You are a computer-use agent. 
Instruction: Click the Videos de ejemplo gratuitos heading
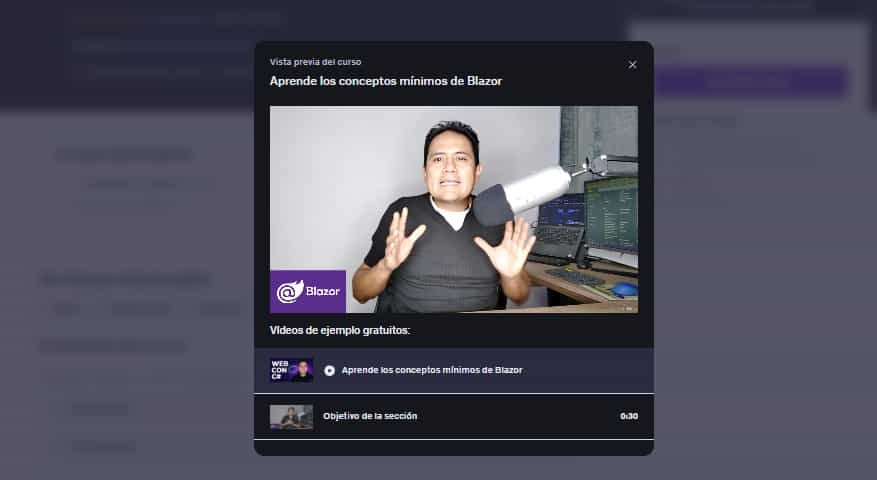tap(340, 331)
